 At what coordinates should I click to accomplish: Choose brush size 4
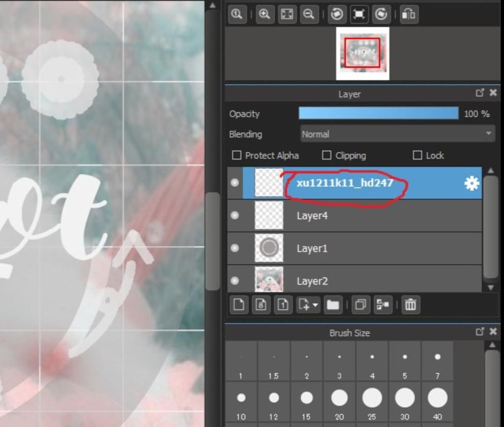click(372, 362)
